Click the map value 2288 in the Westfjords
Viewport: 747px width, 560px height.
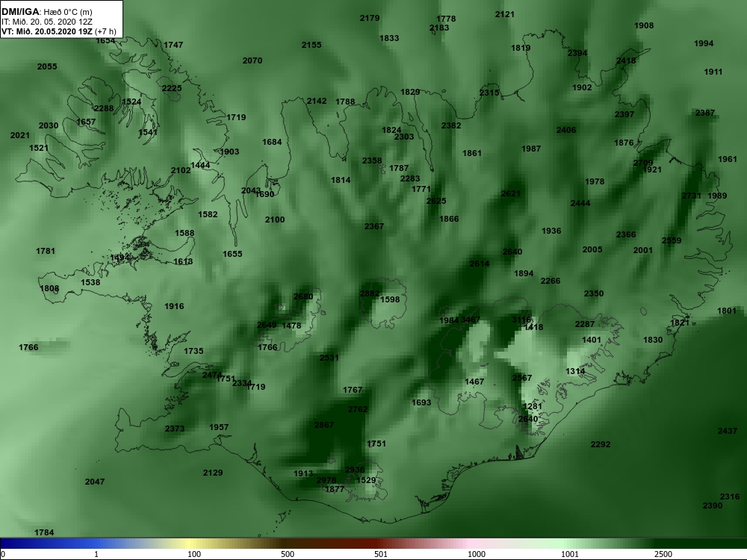tap(103, 108)
